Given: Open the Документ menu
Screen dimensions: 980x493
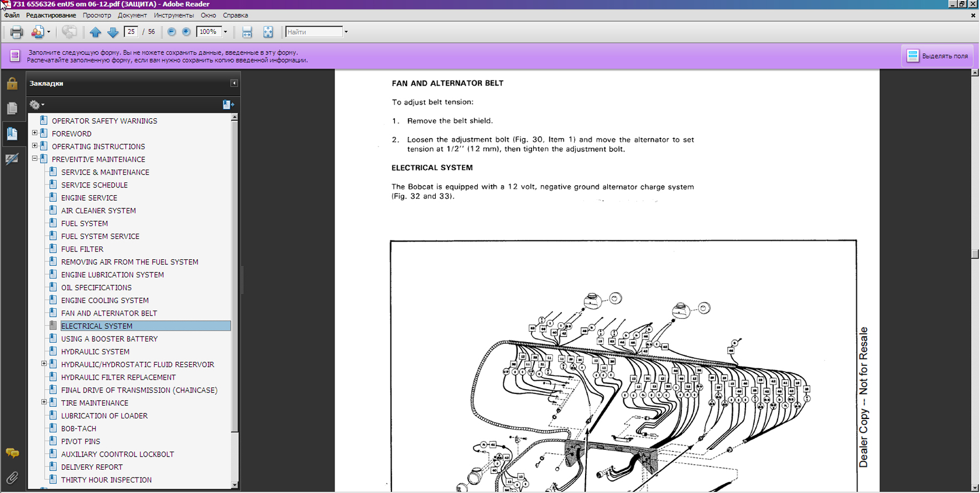Looking at the screenshot, I should pos(132,15).
